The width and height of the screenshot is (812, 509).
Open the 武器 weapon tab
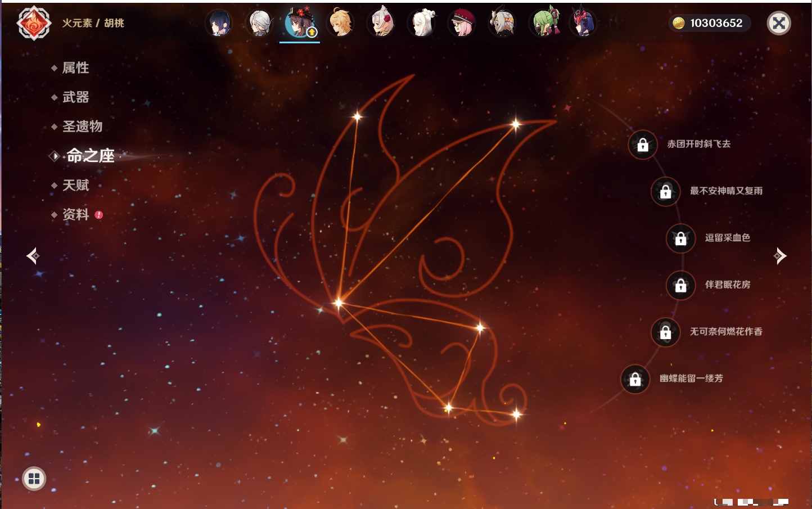75,97
